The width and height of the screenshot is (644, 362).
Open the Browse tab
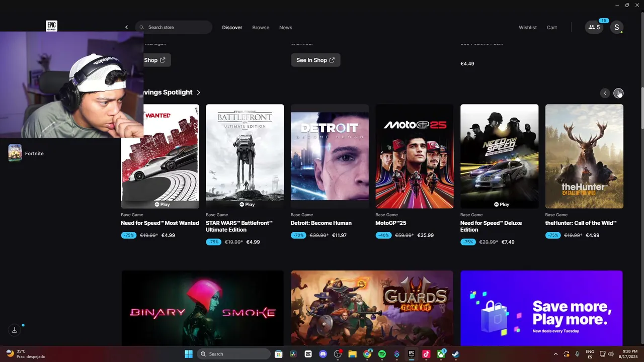[261, 27]
